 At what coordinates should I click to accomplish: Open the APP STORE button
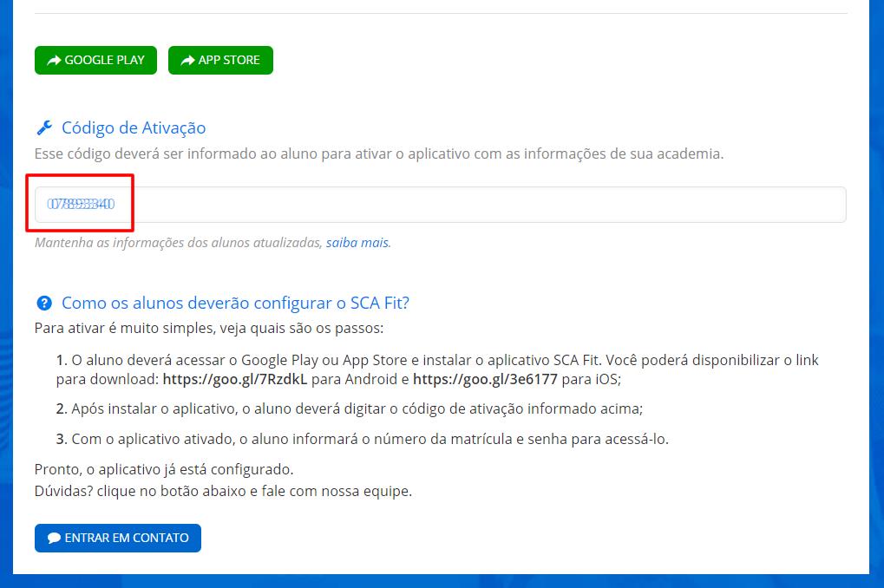(220, 61)
